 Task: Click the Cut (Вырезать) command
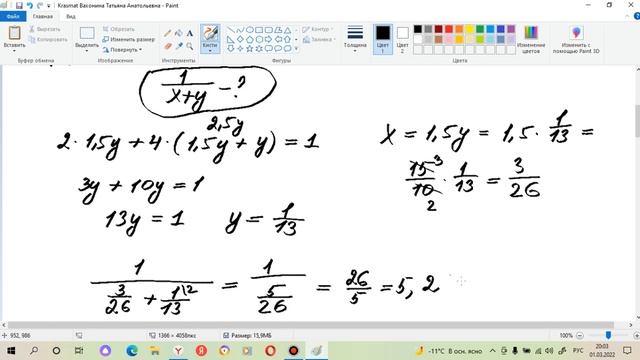(x=45, y=29)
